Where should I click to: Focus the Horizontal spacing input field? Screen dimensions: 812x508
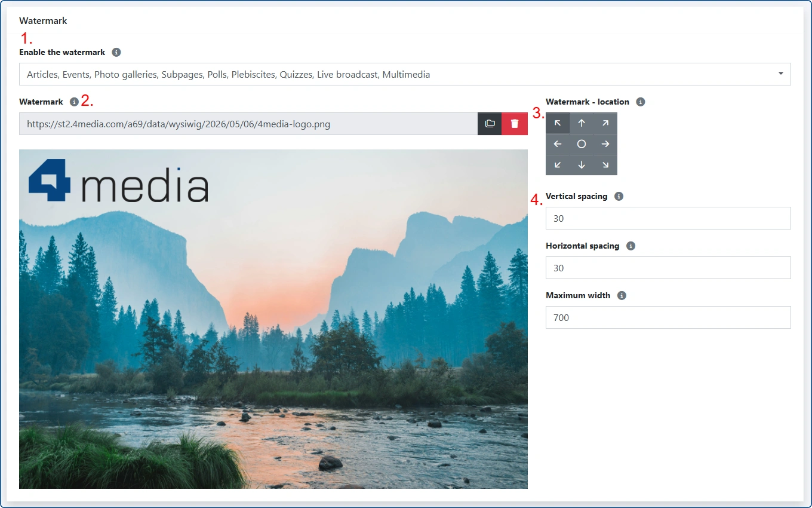668,268
